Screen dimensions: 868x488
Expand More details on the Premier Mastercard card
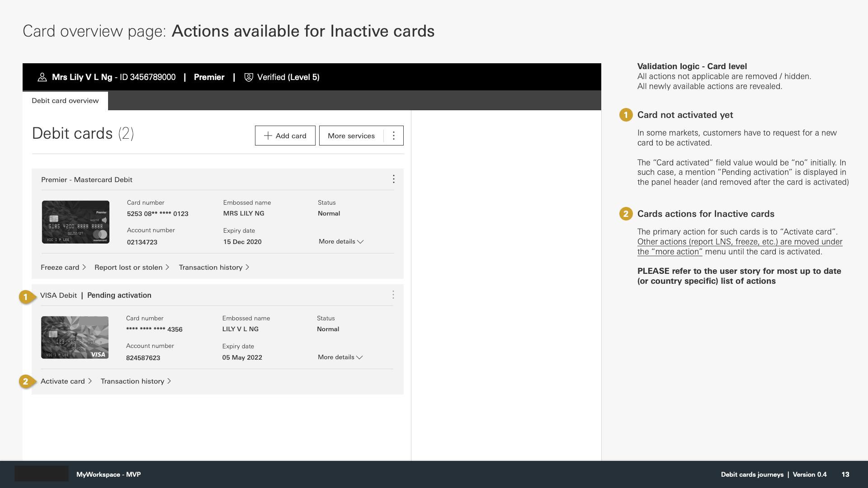(x=341, y=241)
